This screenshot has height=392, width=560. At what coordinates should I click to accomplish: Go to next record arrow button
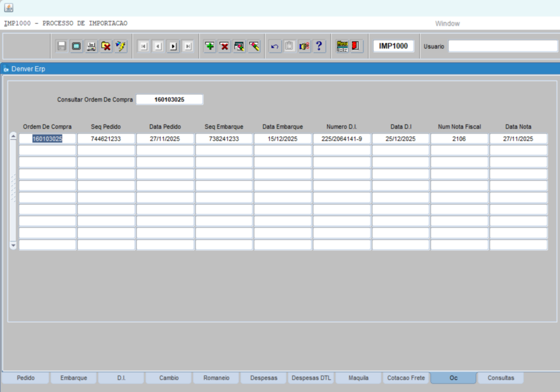pyautogui.click(x=173, y=46)
